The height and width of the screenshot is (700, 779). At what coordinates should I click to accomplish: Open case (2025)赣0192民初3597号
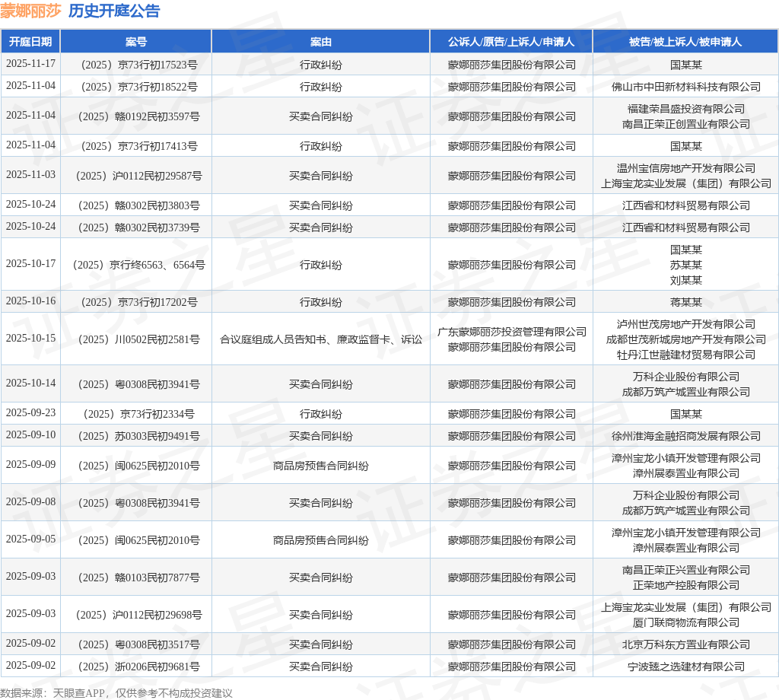pyautogui.click(x=139, y=116)
